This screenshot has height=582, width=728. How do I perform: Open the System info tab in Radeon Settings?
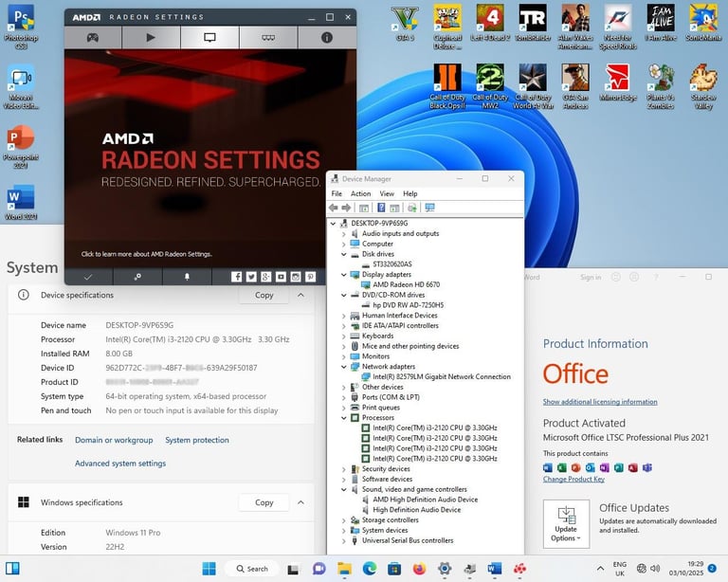tap(327, 38)
